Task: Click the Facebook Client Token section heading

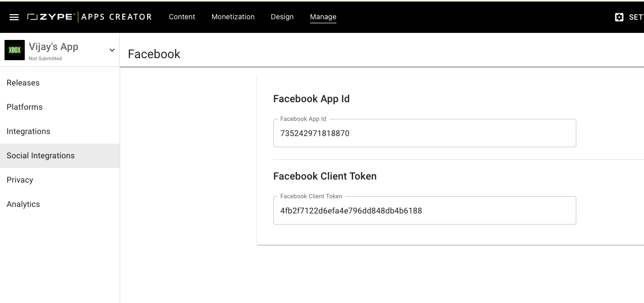Action: pos(325,177)
